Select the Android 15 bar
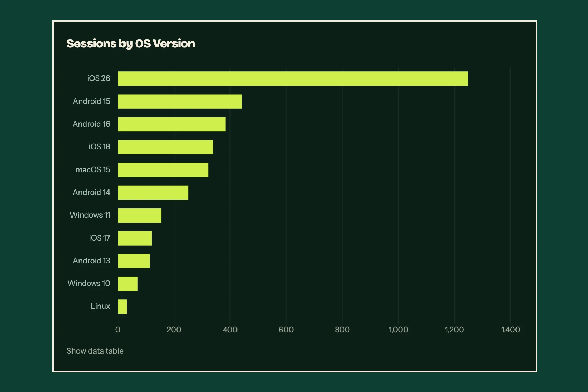588x392 pixels. point(180,101)
